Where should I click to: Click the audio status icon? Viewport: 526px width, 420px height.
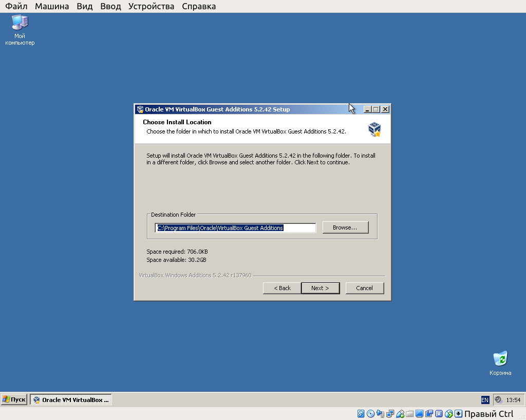(x=381, y=414)
